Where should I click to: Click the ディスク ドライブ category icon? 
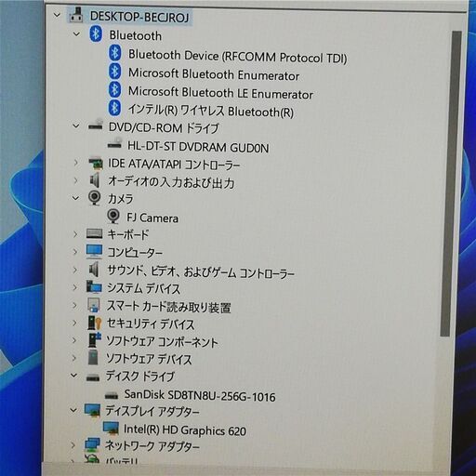[93, 377]
